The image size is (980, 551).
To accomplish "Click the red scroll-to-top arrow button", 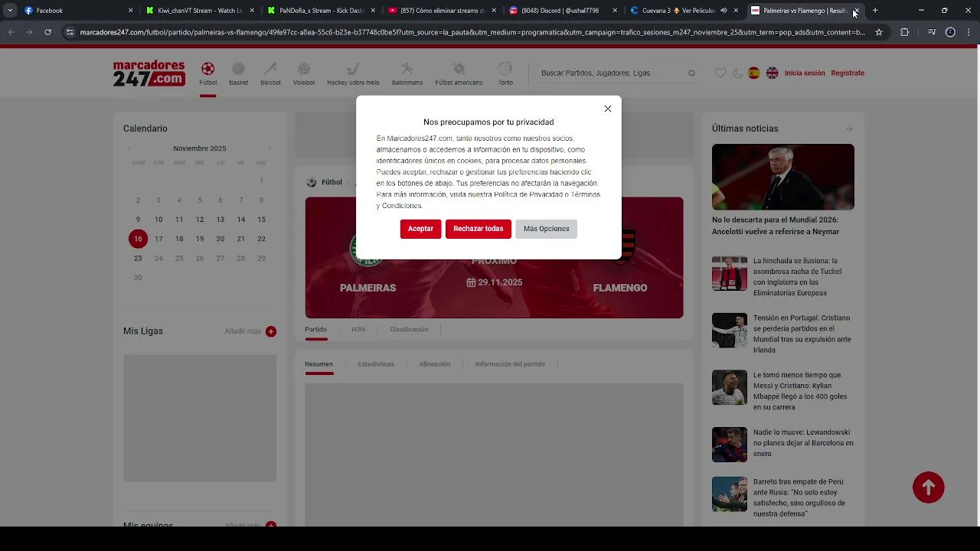I will (928, 487).
